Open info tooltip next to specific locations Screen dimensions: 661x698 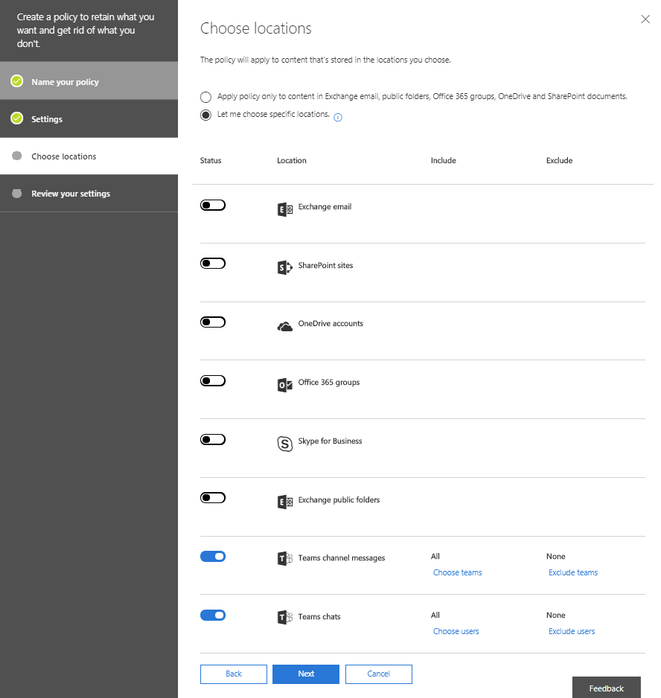338,117
